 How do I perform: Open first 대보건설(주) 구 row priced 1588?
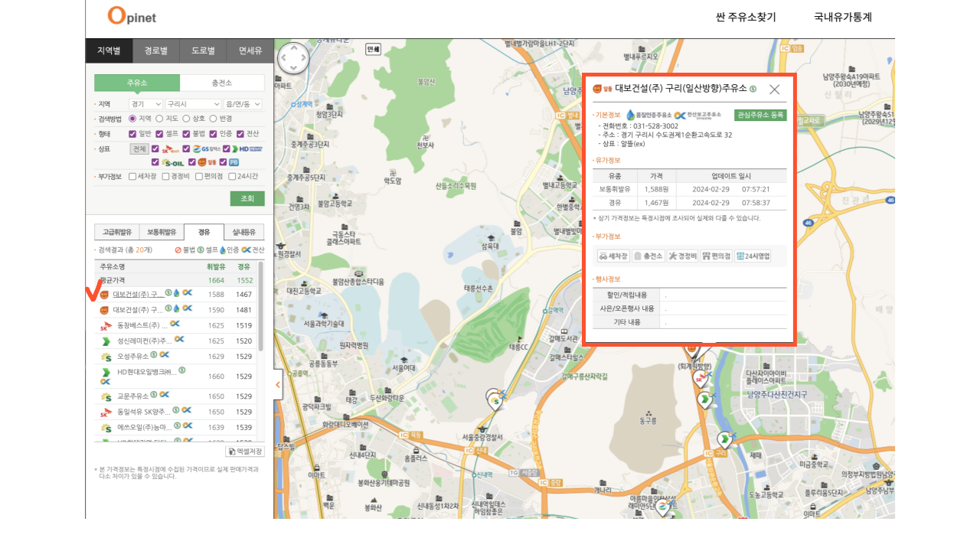click(176, 294)
